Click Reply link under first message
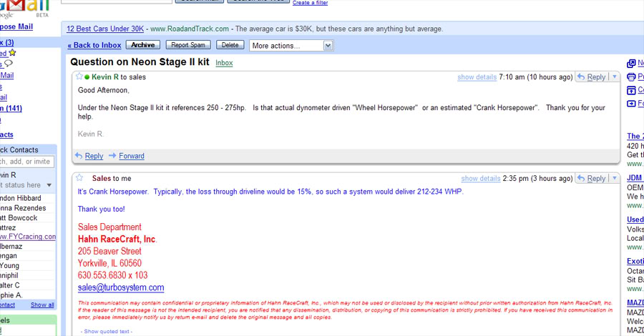The height and width of the screenshot is (336, 644). 94,156
